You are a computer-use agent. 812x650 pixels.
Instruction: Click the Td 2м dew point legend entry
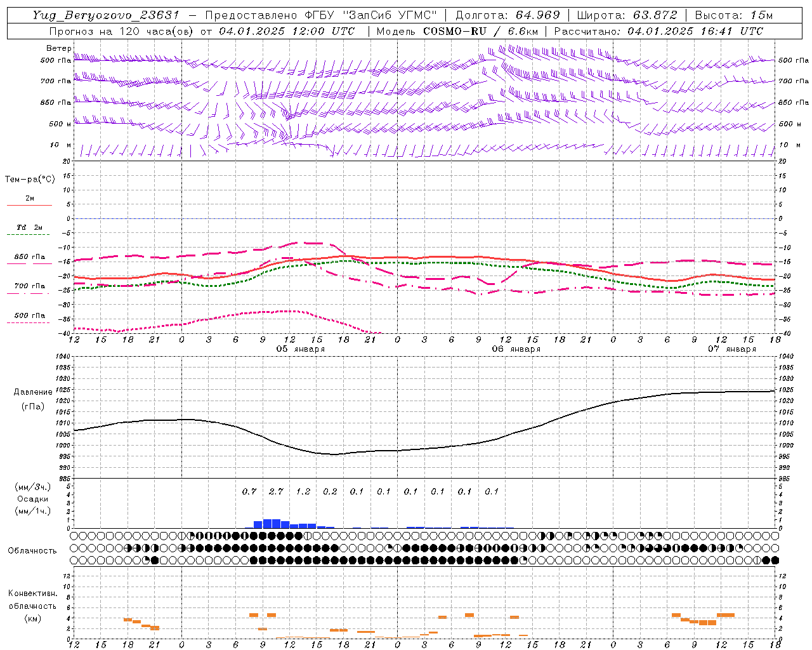29,227
